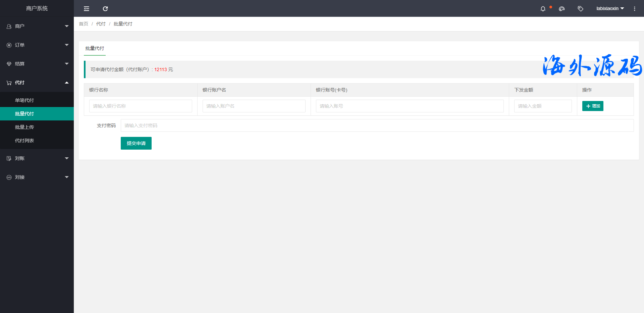644x313 pixels.
Task: Click the tag icon in the header
Action: [x=580, y=9]
